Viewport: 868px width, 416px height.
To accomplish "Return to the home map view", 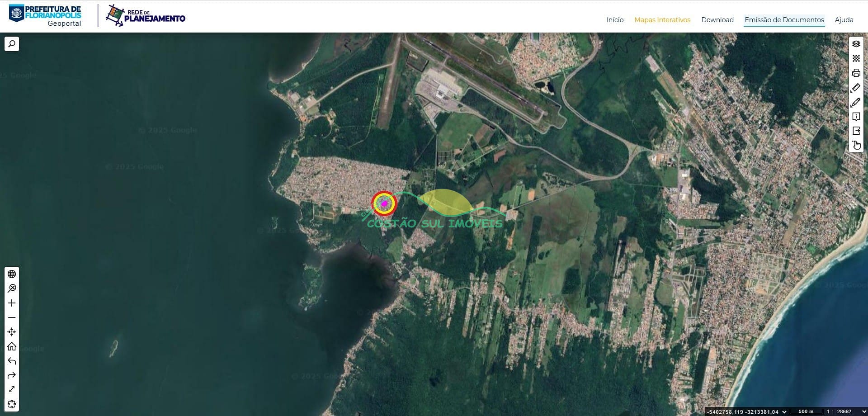I will tap(12, 346).
